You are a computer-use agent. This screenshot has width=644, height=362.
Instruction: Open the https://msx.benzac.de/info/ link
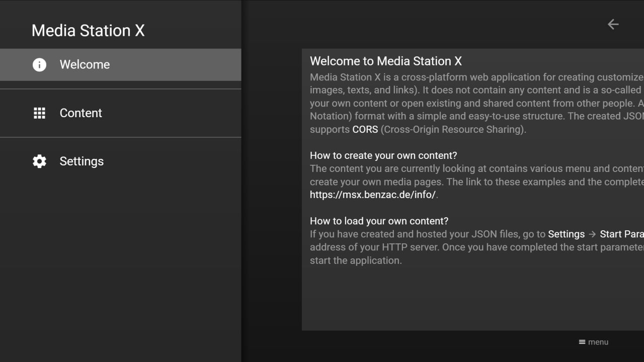(372, 195)
